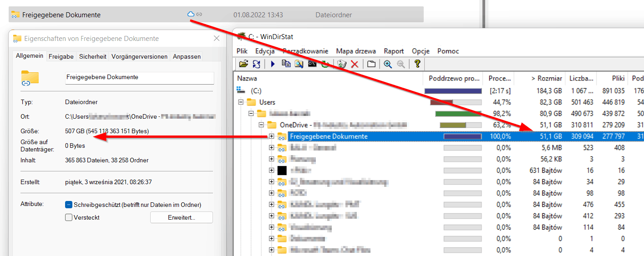Click the Explorer here magnifier-folder icon
The height and width of the screenshot is (256, 644).
(299, 64)
